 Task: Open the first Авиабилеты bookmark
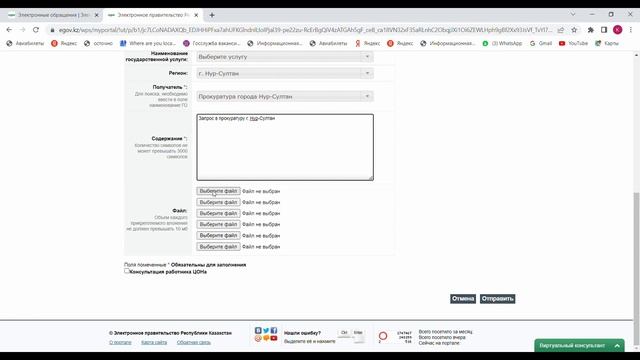[25, 43]
